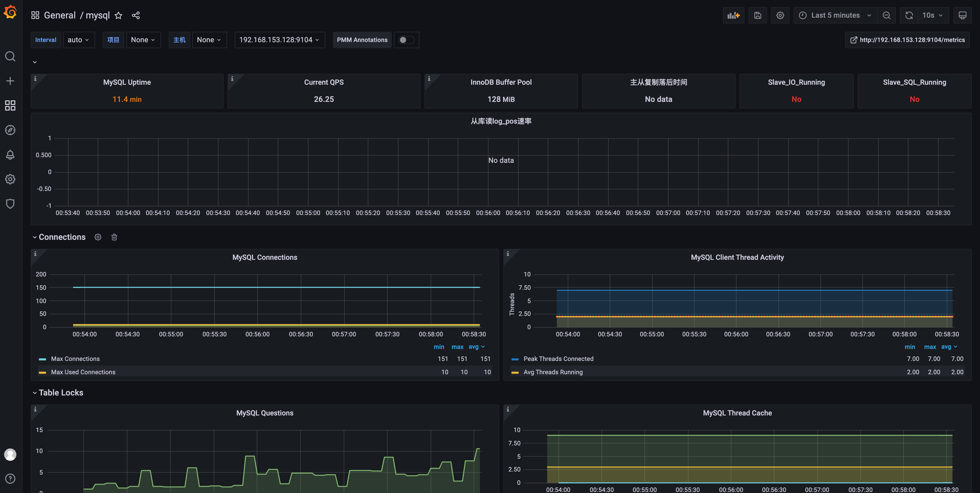Toggle the Avg Threads Running legend series
980x493 pixels.
tap(553, 372)
